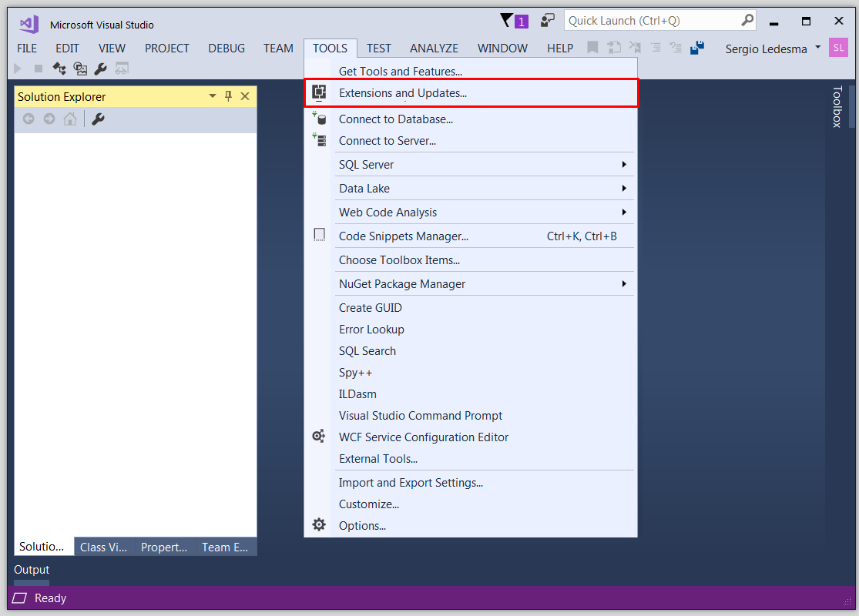Image resolution: width=859 pixels, height=616 pixels.
Task: Click the bookmark icon in toolbar
Action: point(592,48)
